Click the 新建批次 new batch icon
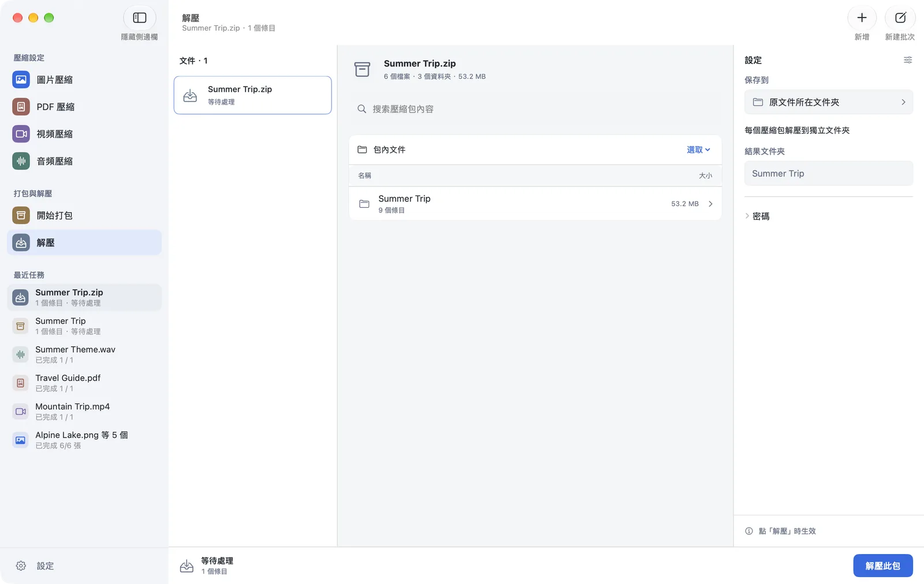 click(x=900, y=18)
